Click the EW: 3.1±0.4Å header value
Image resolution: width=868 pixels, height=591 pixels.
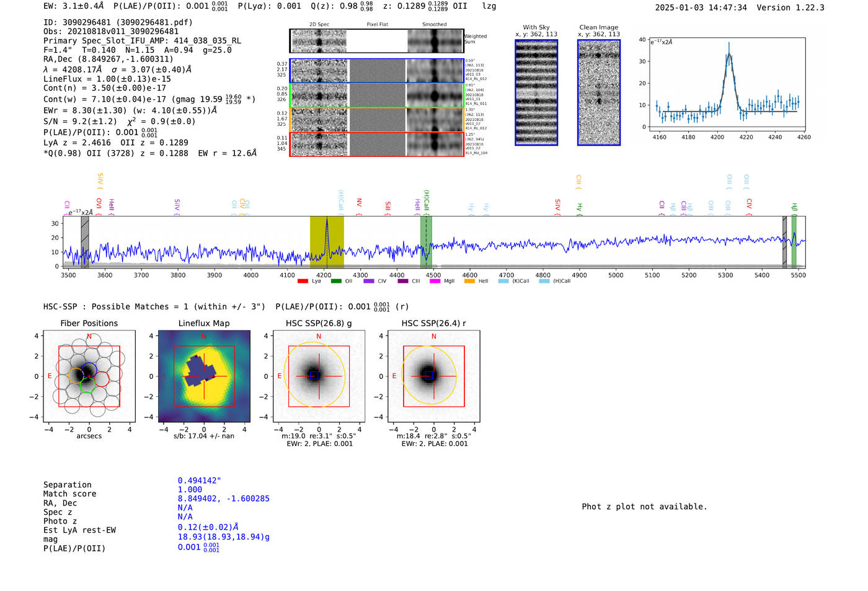click(x=74, y=6)
